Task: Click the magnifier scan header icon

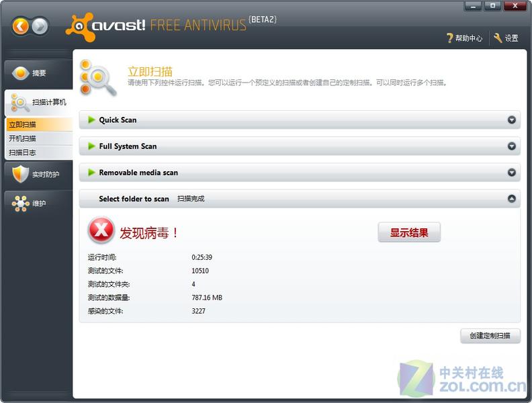Action: point(98,78)
